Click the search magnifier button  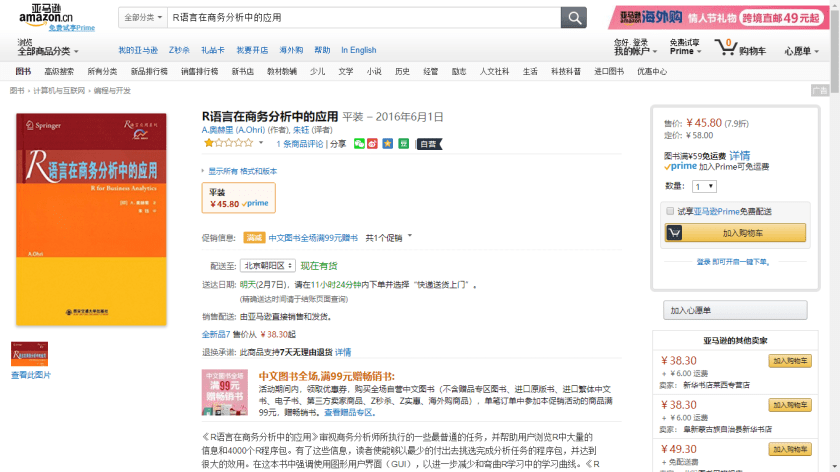[x=574, y=18]
